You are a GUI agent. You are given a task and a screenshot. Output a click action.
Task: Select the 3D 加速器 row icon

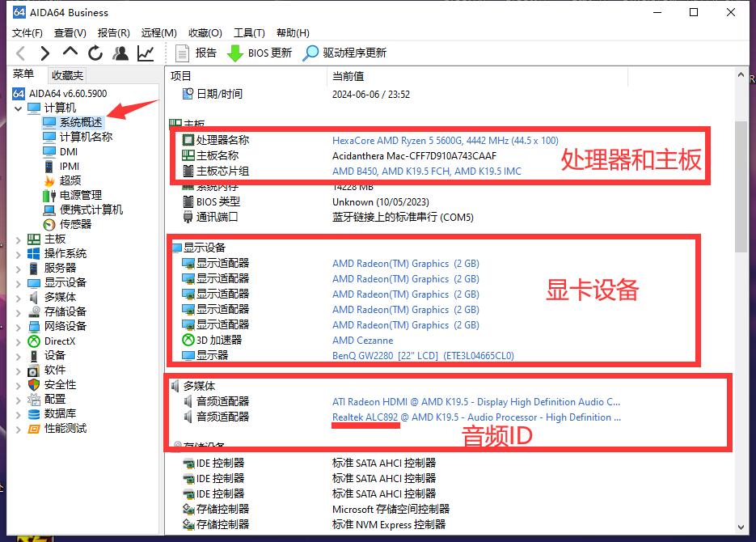pyautogui.click(x=188, y=340)
